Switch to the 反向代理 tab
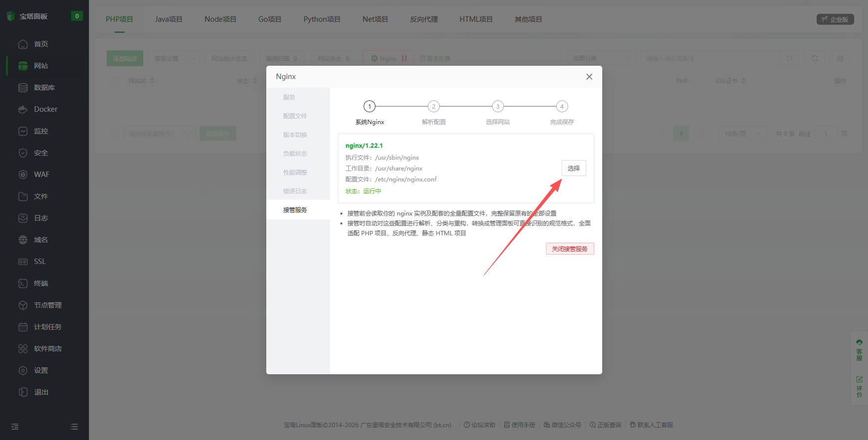 click(424, 19)
